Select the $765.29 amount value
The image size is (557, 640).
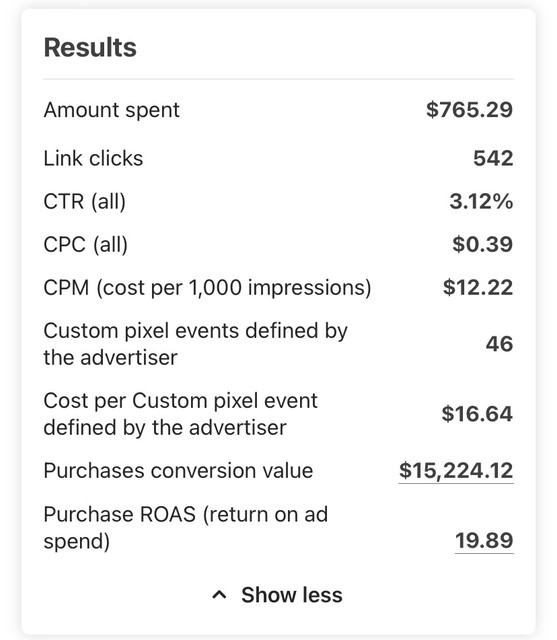pos(469,110)
